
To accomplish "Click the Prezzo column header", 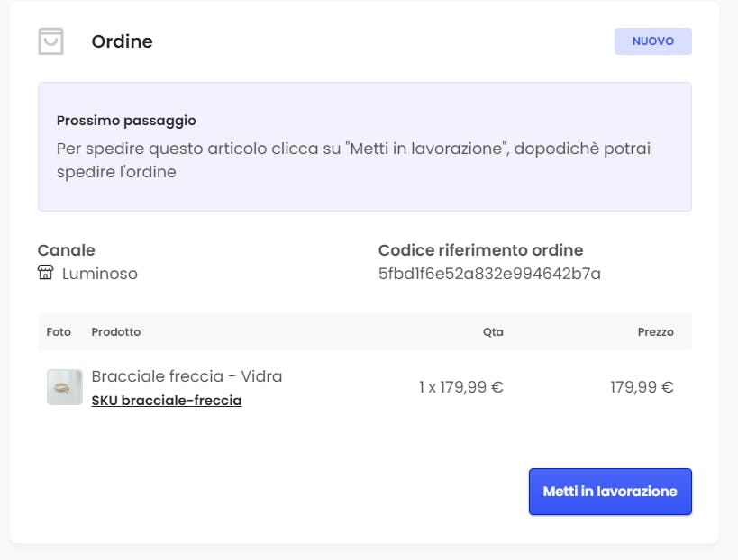I will coord(655,331).
